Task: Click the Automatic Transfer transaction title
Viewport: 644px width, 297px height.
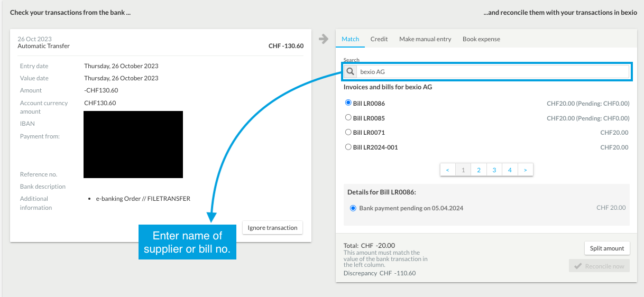Action: pos(44,46)
